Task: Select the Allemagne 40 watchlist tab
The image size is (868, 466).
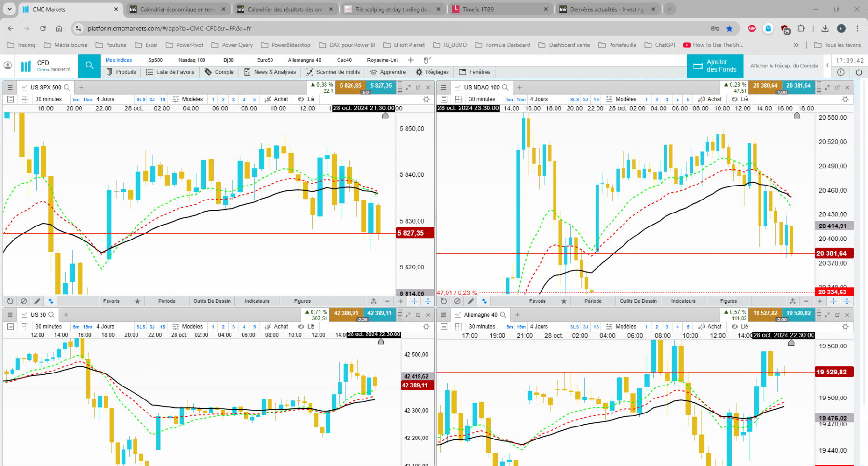Action: (304, 60)
